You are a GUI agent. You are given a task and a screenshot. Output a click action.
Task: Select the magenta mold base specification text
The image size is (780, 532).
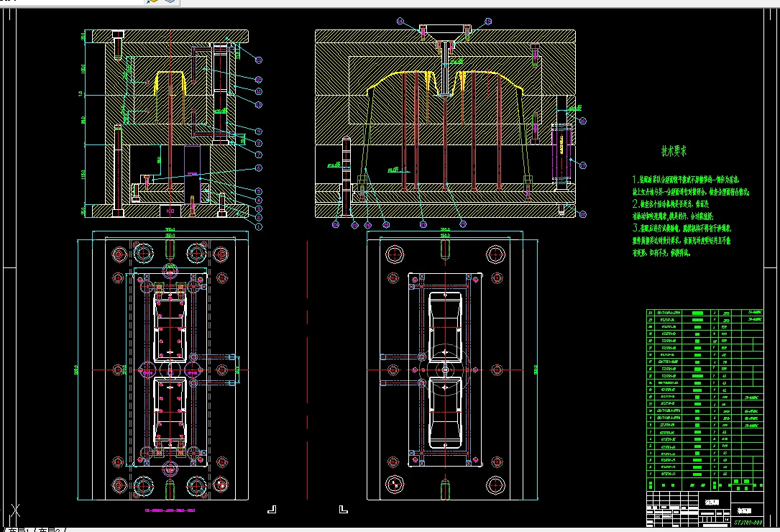tap(170, 510)
